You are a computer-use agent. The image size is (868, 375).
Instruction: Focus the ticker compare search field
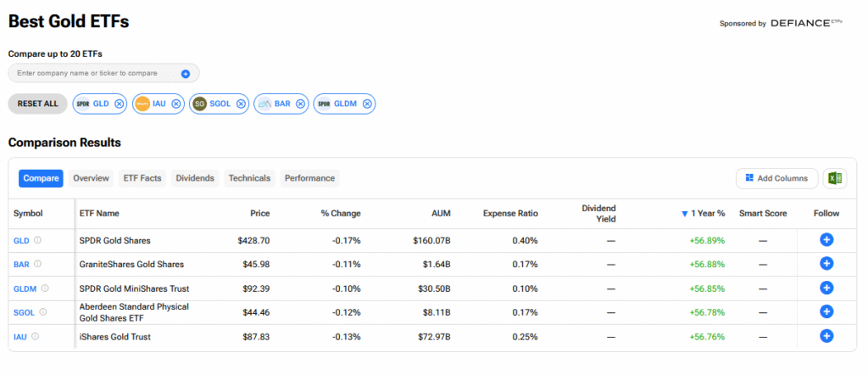coord(103,73)
